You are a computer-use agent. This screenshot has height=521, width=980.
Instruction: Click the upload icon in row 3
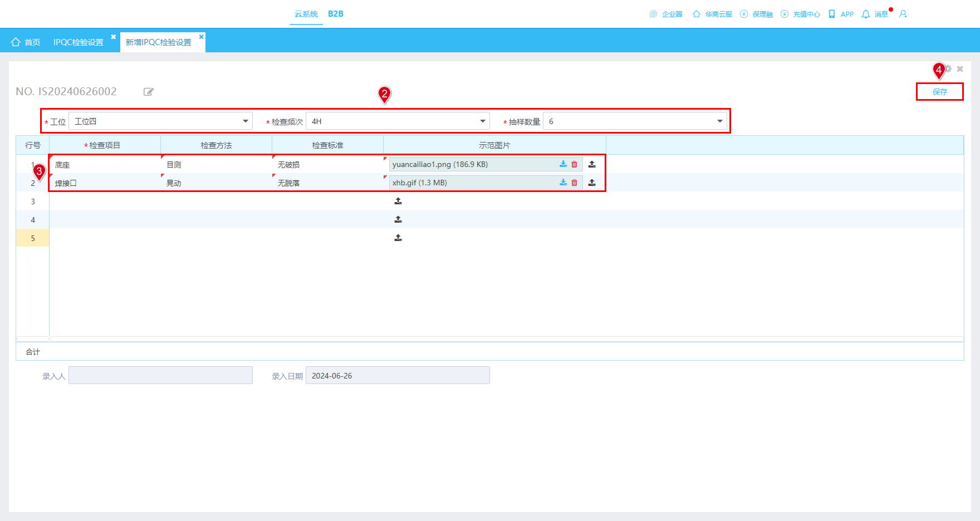[x=398, y=201]
